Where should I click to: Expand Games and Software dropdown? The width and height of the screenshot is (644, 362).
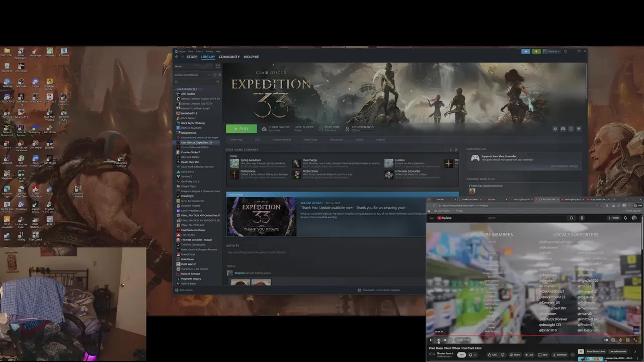[209, 75]
